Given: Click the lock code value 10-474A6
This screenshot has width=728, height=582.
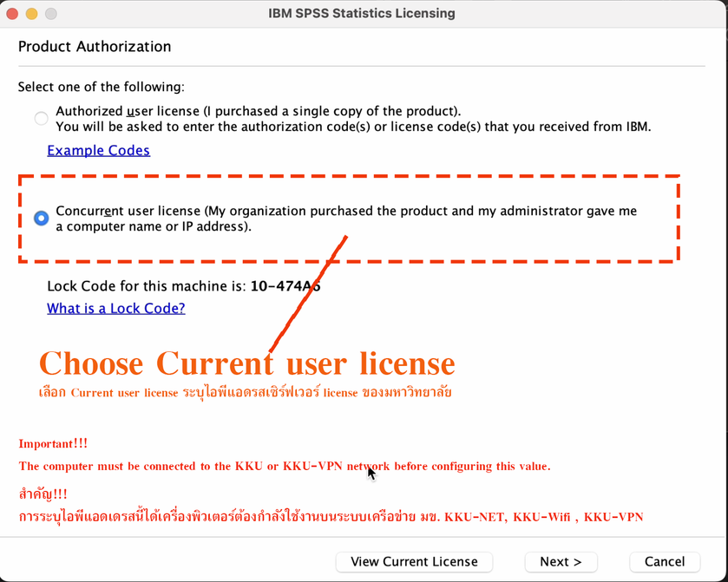Looking at the screenshot, I should [285, 286].
